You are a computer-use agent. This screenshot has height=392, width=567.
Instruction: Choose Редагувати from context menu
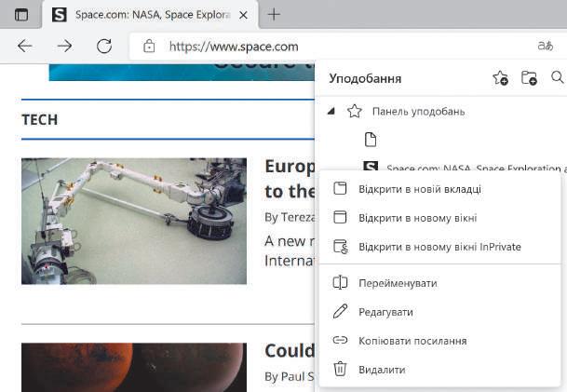[440, 312]
